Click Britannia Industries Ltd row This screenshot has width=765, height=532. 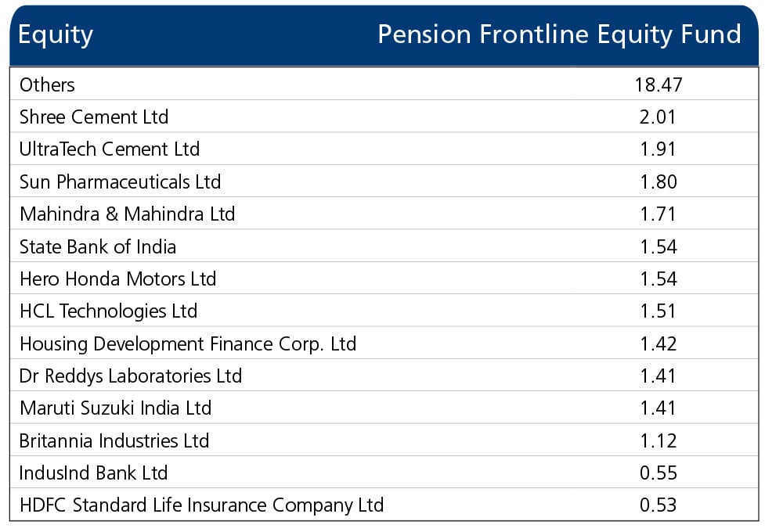coord(114,441)
